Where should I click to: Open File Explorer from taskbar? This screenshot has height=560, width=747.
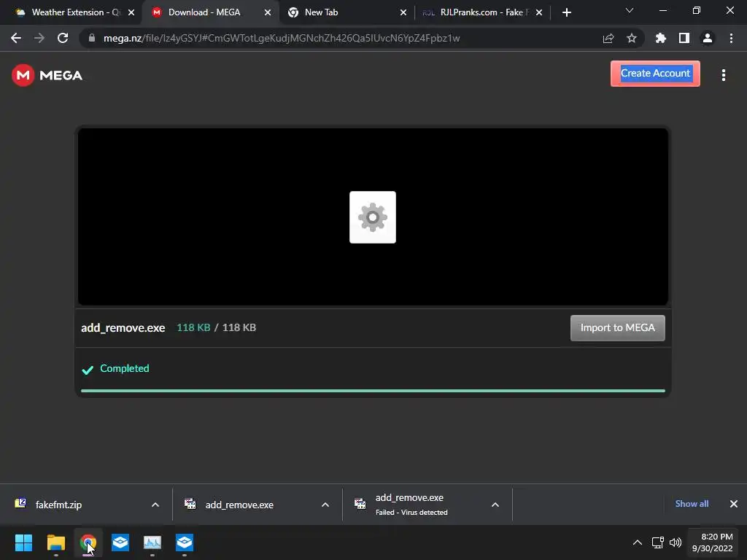(55, 542)
